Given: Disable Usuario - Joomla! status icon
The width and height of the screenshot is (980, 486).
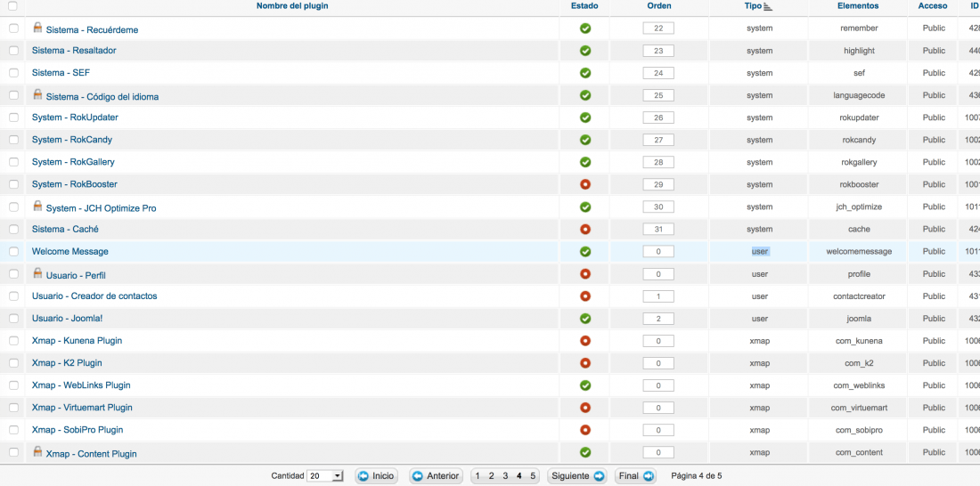Looking at the screenshot, I should [x=585, y=319].
